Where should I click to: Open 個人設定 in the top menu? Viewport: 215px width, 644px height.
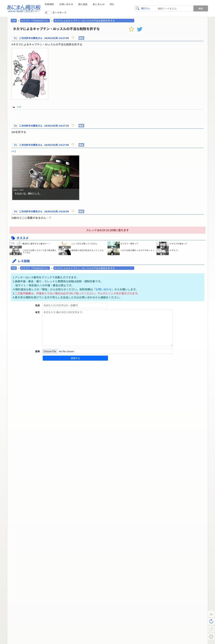(83, 4)
